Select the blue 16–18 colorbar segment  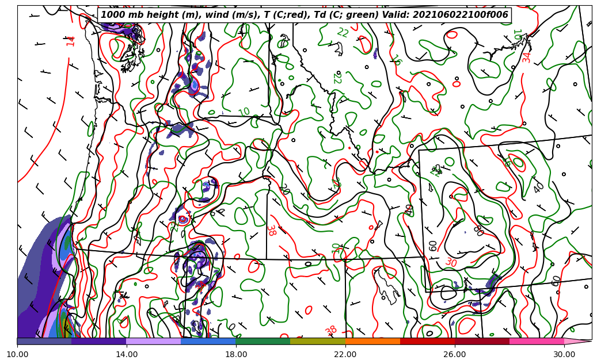coord(208,341)
